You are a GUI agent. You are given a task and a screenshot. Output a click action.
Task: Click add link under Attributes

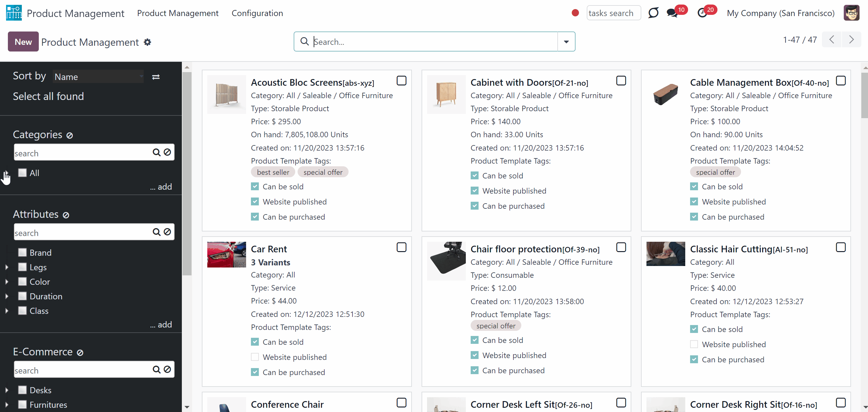[x=161, y=324]
